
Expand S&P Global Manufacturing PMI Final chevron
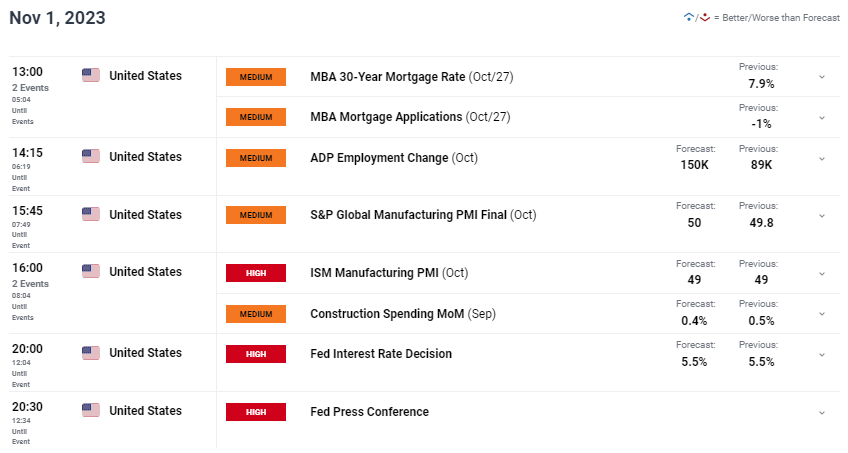(822, 216)
